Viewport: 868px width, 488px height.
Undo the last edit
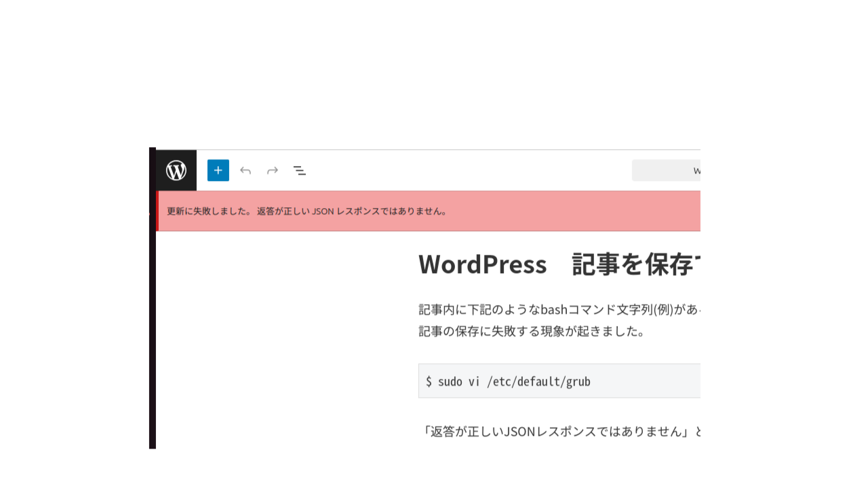click(245, 170)
